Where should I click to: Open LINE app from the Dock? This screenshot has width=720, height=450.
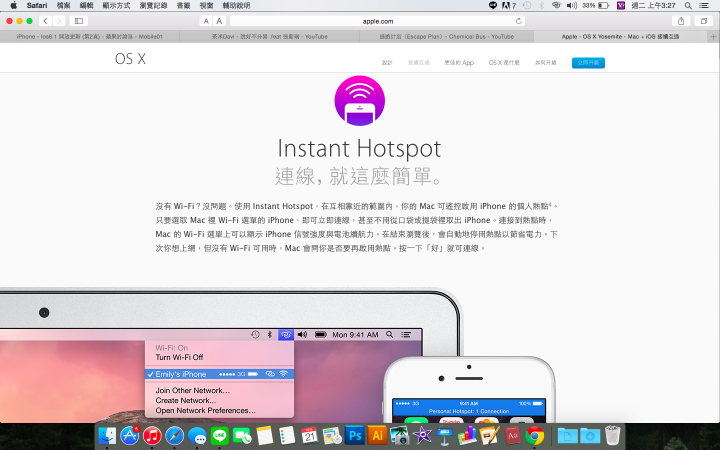coord(219,435)
